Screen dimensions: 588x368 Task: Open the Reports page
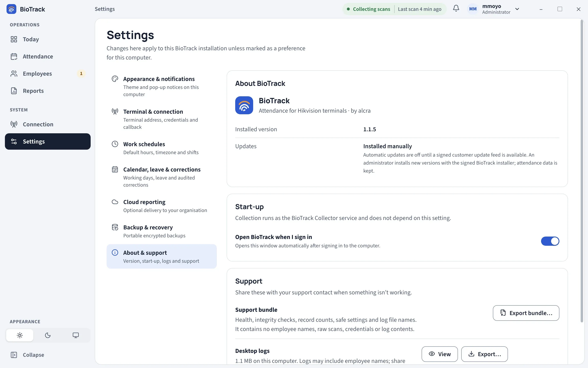[48, 91]
